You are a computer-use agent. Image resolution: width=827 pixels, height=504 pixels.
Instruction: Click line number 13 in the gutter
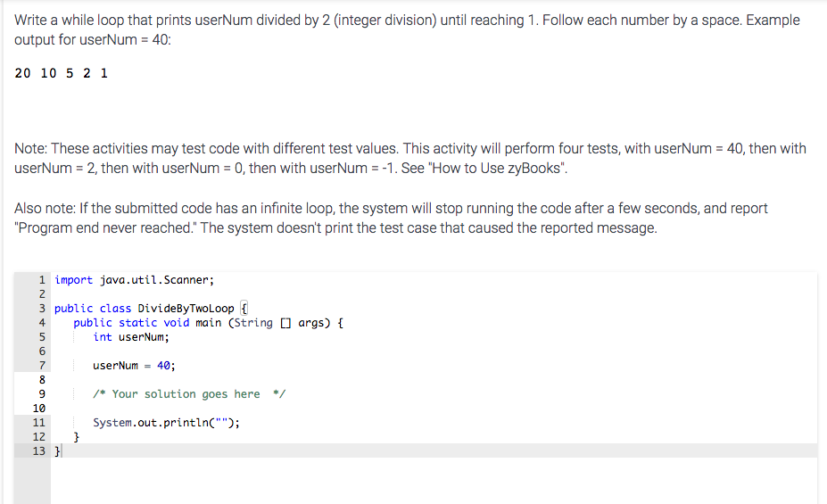pos(38,450)
